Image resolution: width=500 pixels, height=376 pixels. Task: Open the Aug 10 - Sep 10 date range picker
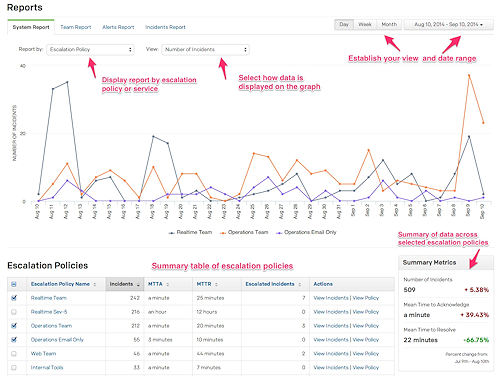point(448,24)
